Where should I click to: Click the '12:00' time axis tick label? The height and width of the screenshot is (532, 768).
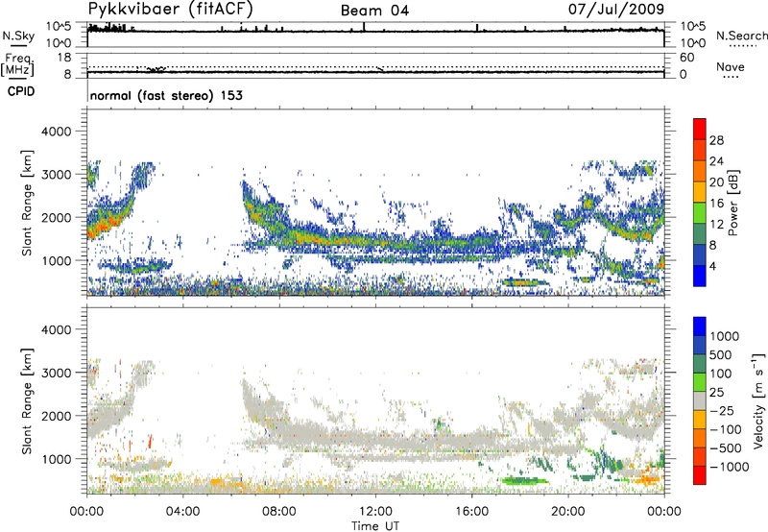pyautogui.click(x=375, y=512)
